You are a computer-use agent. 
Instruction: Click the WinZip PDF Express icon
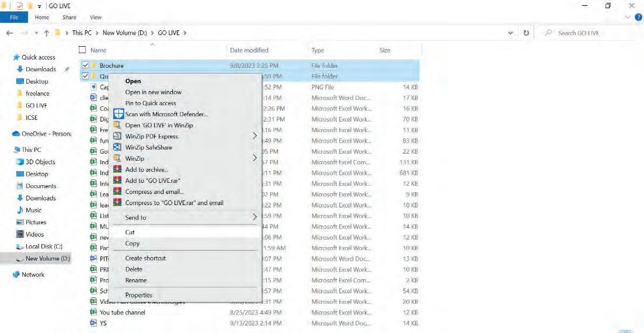(117, 136)
